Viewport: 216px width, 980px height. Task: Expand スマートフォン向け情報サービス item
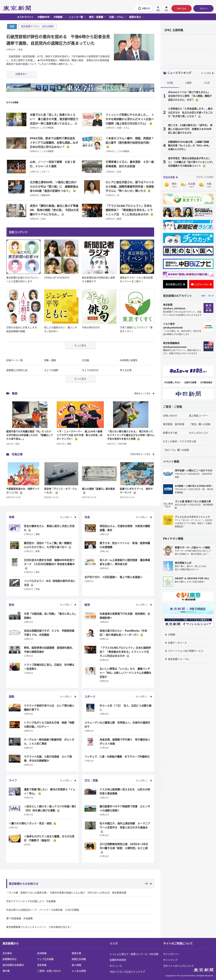click(x=188, y=651)
